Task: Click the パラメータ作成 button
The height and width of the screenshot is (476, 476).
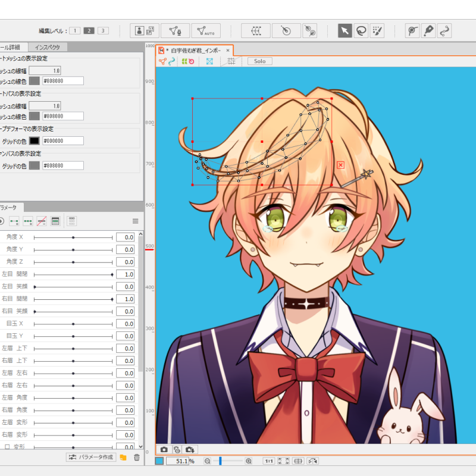Action: pos(91,457)
